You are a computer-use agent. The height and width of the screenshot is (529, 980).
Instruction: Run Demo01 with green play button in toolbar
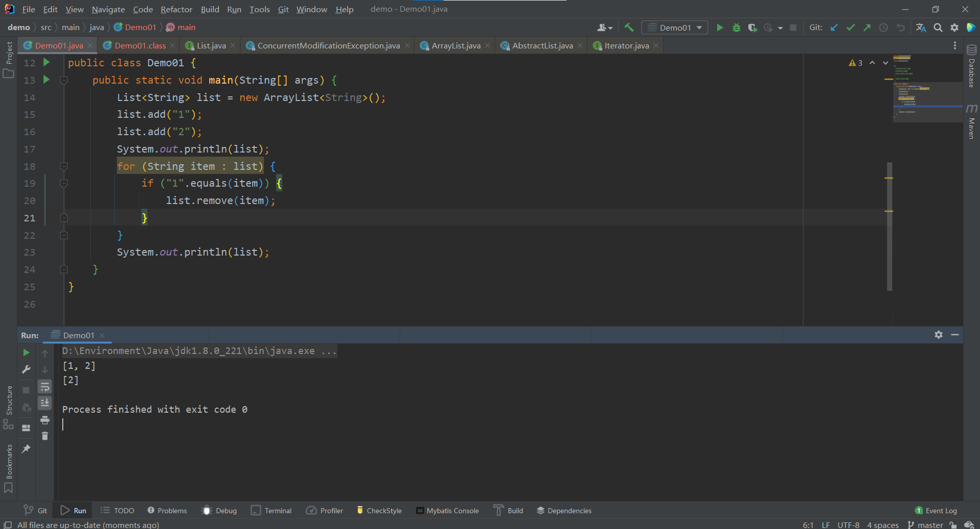pyautogui.click(x=720, y=28)
